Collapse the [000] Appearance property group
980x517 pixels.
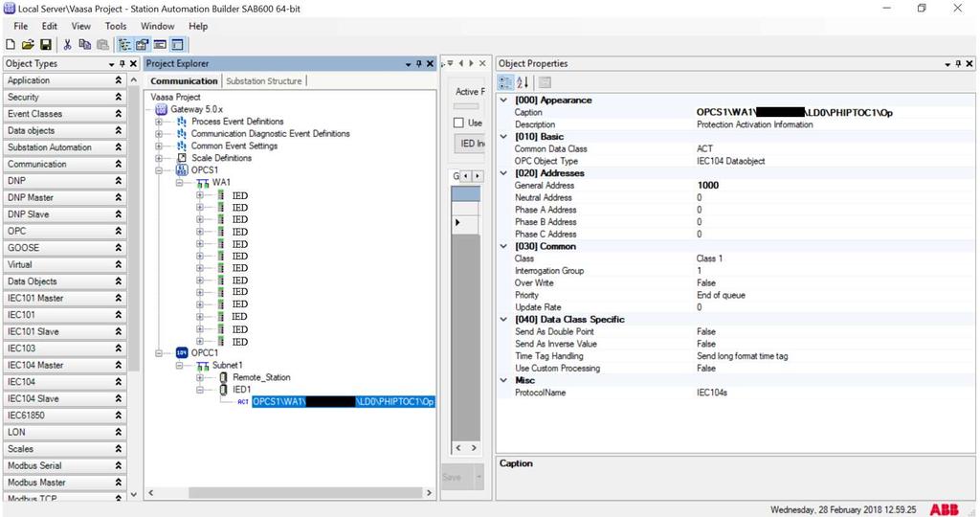pos(503,100)
